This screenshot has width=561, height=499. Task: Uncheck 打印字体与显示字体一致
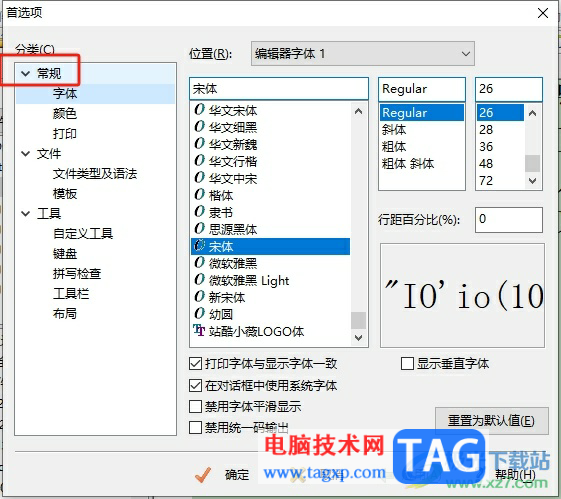pos(195,364)
